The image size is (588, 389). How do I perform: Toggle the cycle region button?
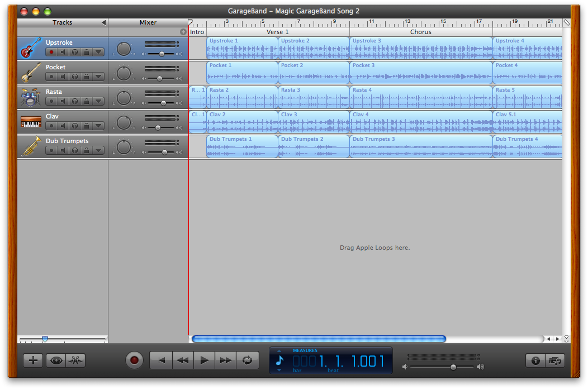tap(247, 360)
